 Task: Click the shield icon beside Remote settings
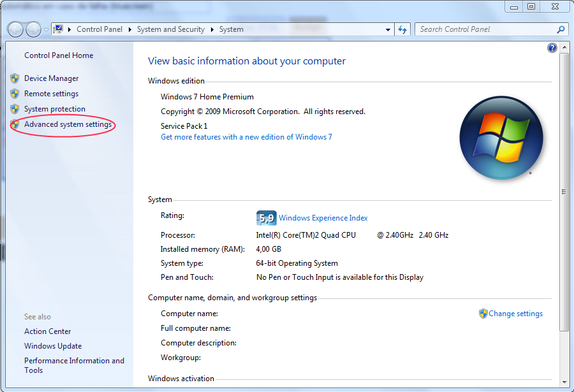[x=15, y=94]
